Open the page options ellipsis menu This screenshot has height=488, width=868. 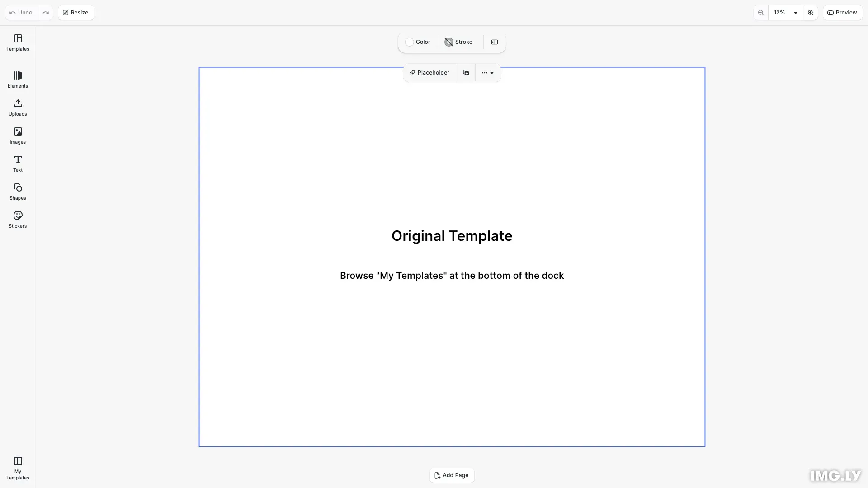(x=485, y=72)
